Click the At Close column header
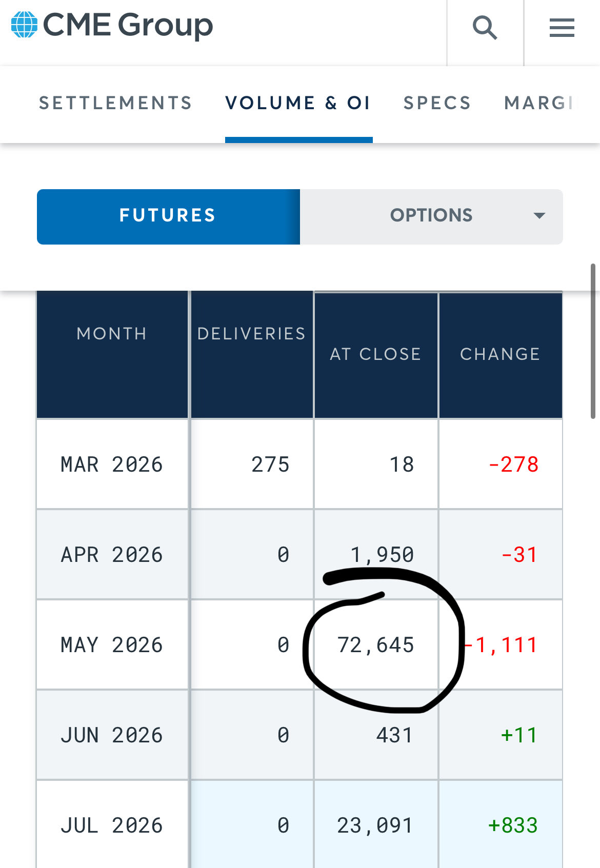 click(375, 354)
